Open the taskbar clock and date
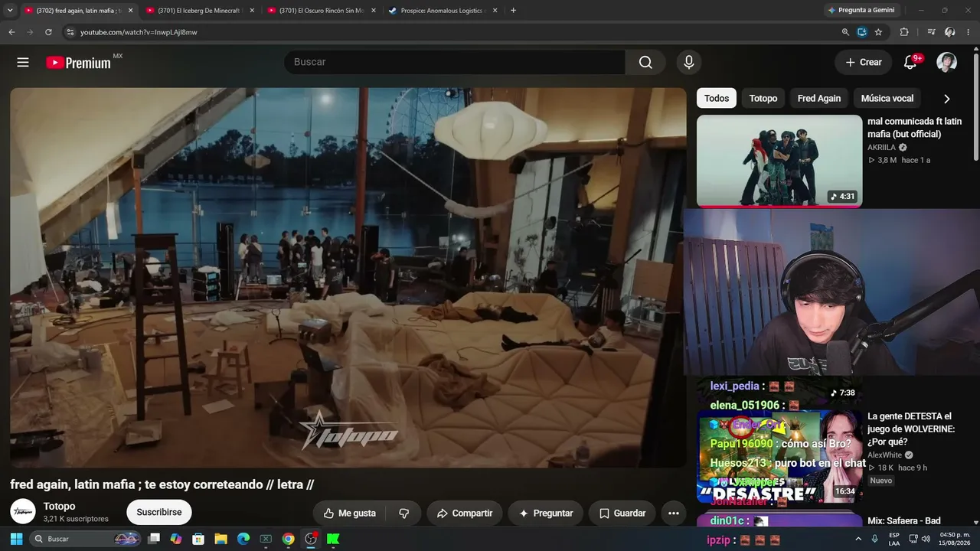The width and height of the screenshot is (980, 551). [954, 539]
